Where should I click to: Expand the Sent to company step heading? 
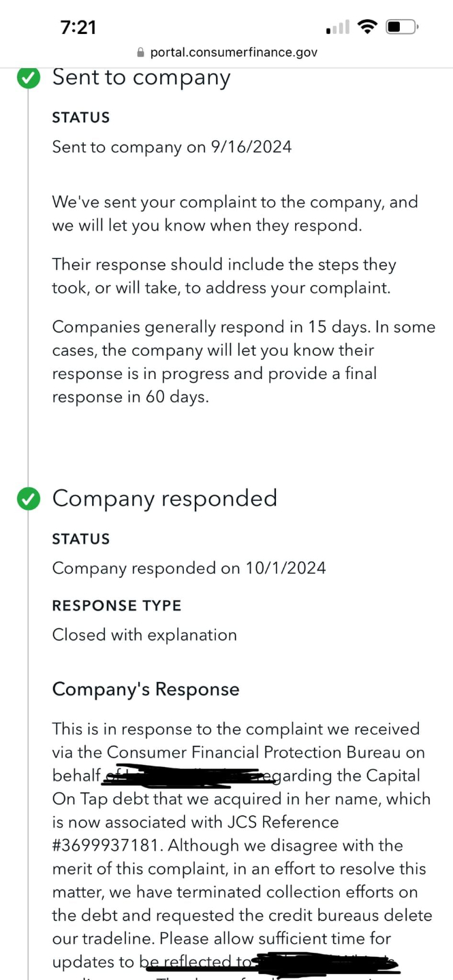tap(141, 78)
